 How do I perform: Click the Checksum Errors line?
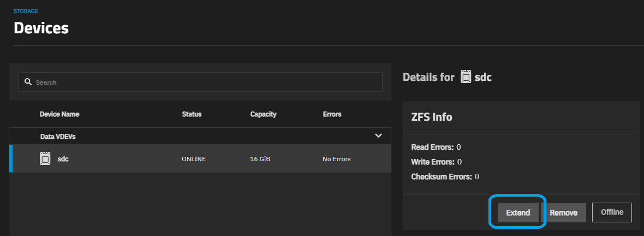(x=445, y=177)
